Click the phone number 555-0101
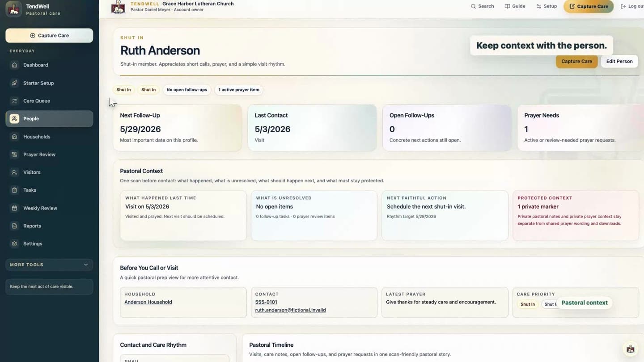Image resolution: width=644 pixels, height=362 pixels. (266, 302)
